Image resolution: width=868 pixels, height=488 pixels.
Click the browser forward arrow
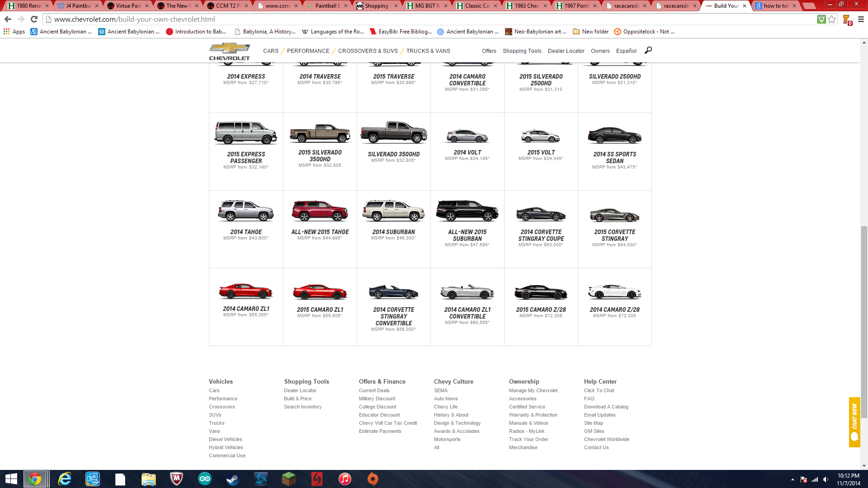[21, 19]
